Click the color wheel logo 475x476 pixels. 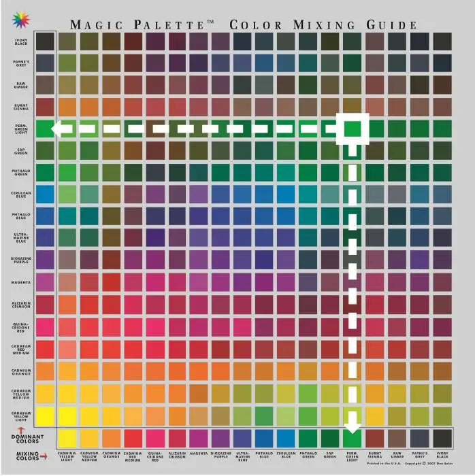coord(21,20)
